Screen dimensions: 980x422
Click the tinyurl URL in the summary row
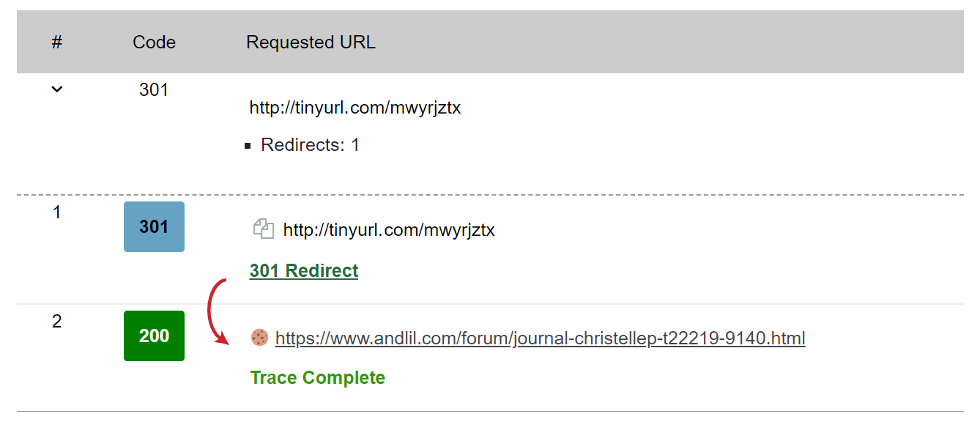tap(355, 108)
